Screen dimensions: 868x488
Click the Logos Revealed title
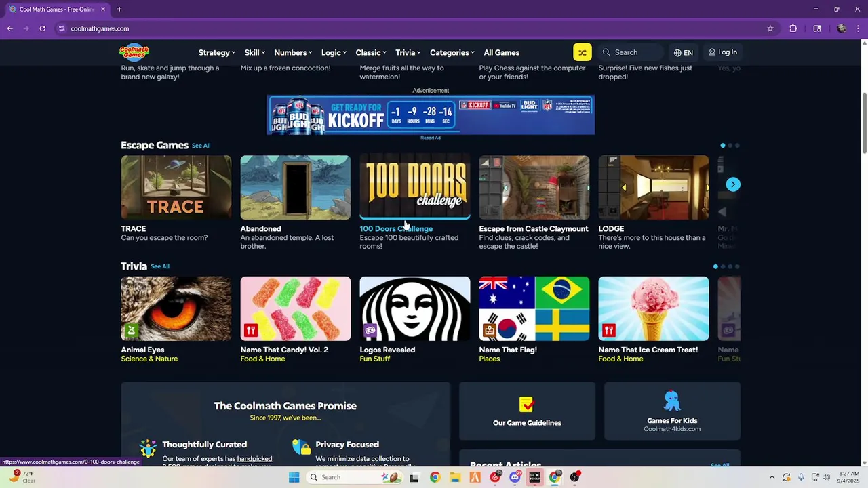(x=387, y=350)
